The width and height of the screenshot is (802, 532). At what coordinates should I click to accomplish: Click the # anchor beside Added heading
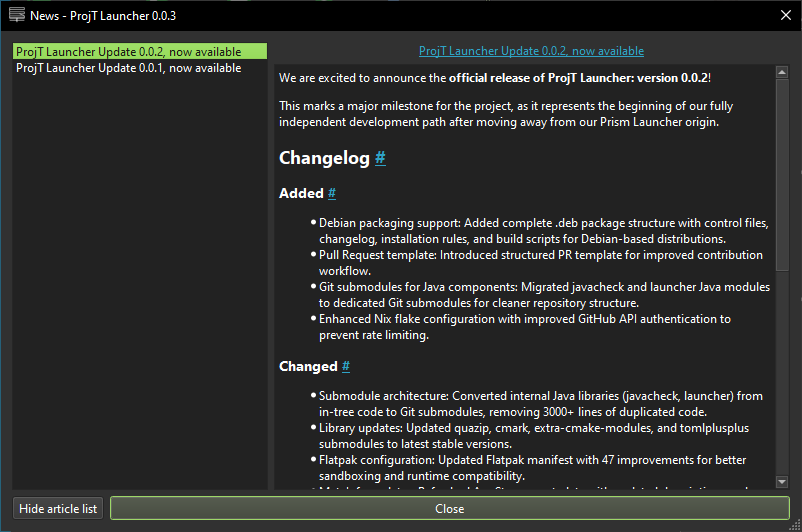point(332,193)
